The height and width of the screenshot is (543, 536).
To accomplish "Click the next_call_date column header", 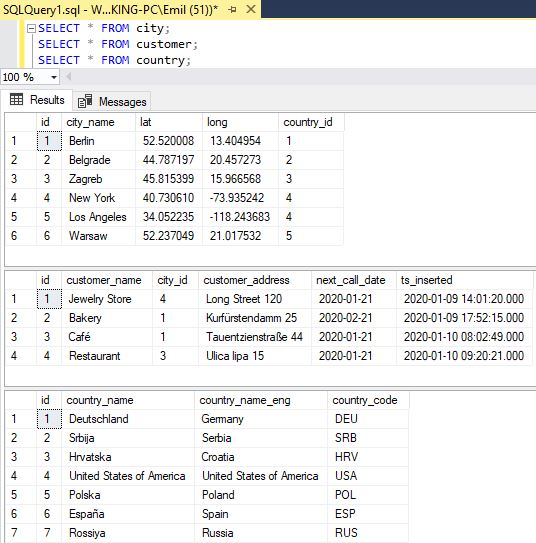I will click(x=354, y=280).
